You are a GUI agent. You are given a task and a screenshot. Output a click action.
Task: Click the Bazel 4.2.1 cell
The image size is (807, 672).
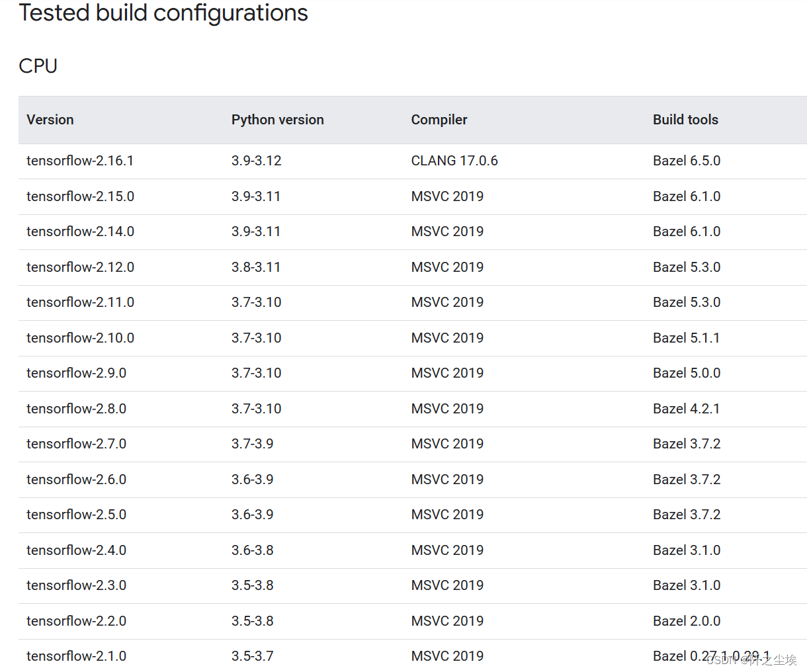[686, 409]
